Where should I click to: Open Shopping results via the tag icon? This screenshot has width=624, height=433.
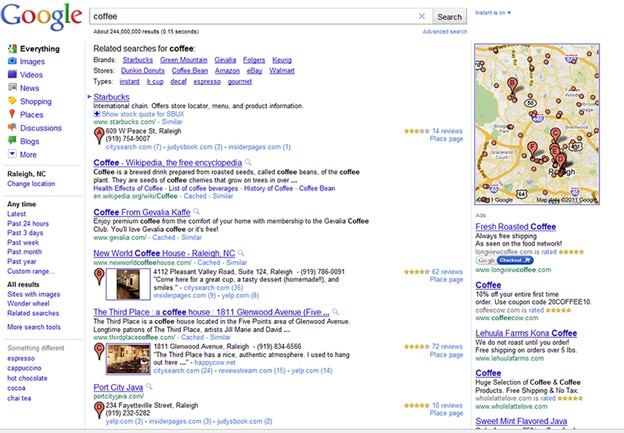click(12, 102)
